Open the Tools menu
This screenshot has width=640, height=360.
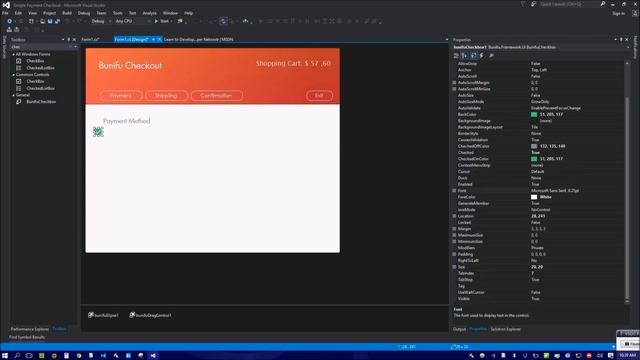pos(118,13)
